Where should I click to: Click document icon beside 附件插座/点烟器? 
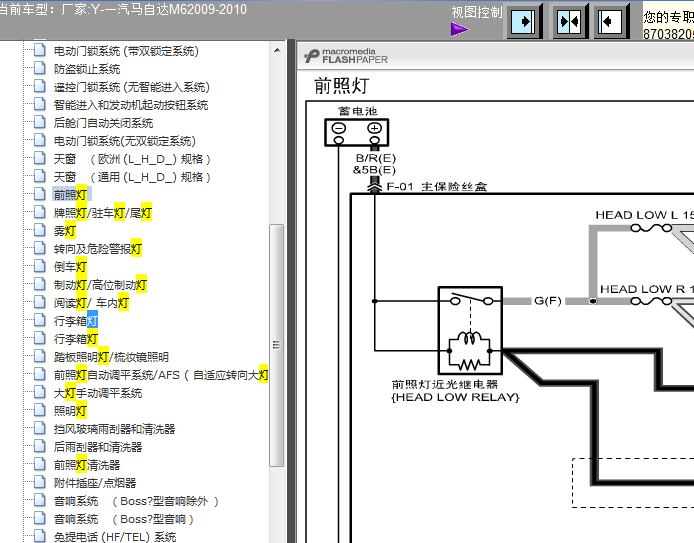39,482
